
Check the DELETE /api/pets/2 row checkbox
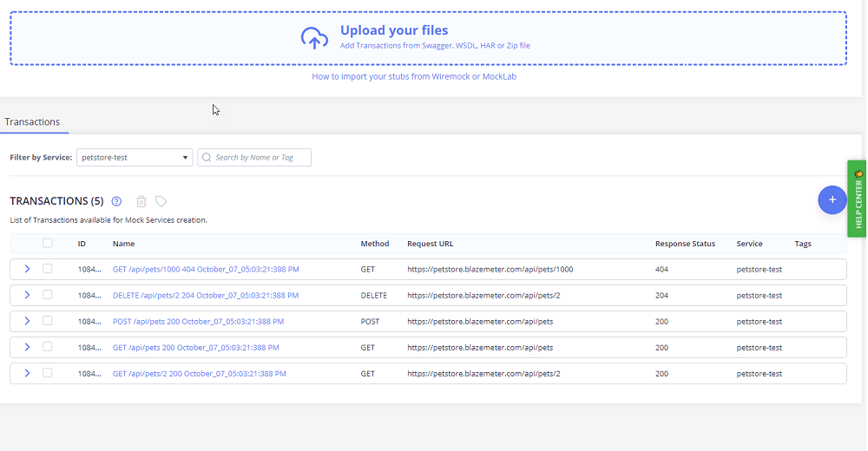click(48, 295)
